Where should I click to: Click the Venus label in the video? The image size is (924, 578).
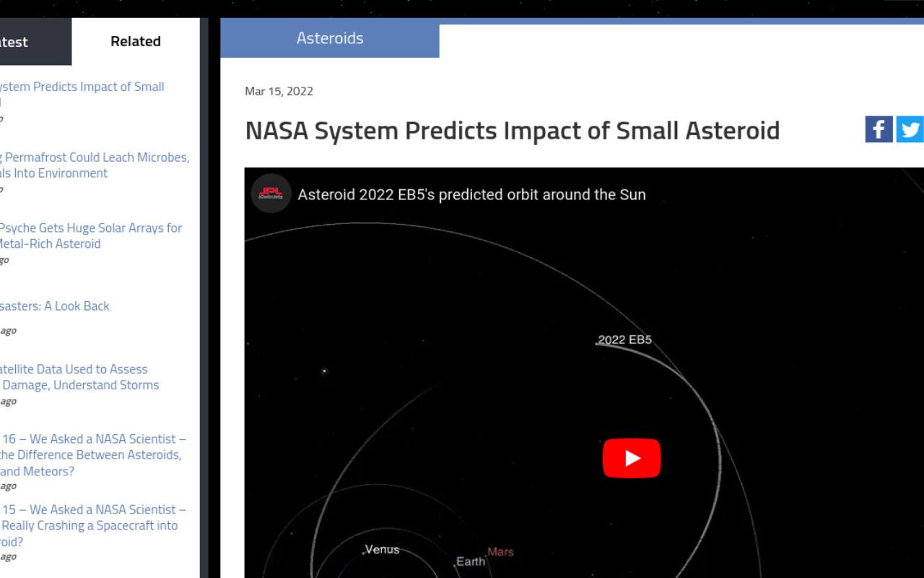[382, 549]
